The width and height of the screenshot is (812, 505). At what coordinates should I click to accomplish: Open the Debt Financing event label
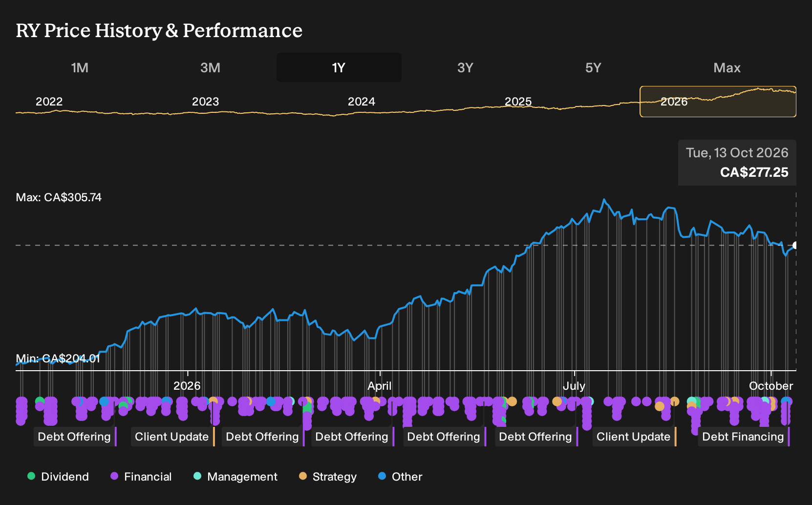pos(743,437)
